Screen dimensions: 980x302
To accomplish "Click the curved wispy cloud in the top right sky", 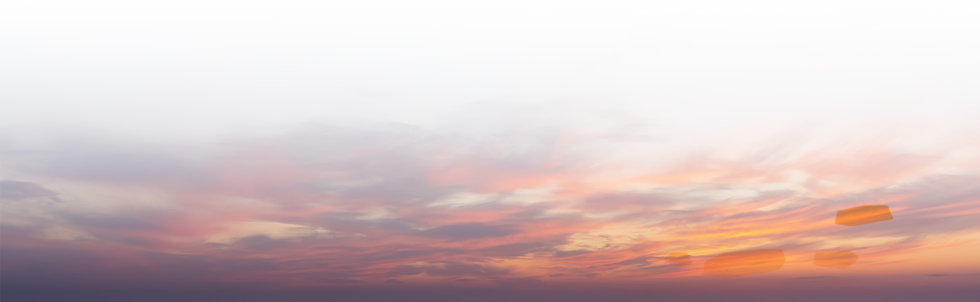I will point(637,37).
